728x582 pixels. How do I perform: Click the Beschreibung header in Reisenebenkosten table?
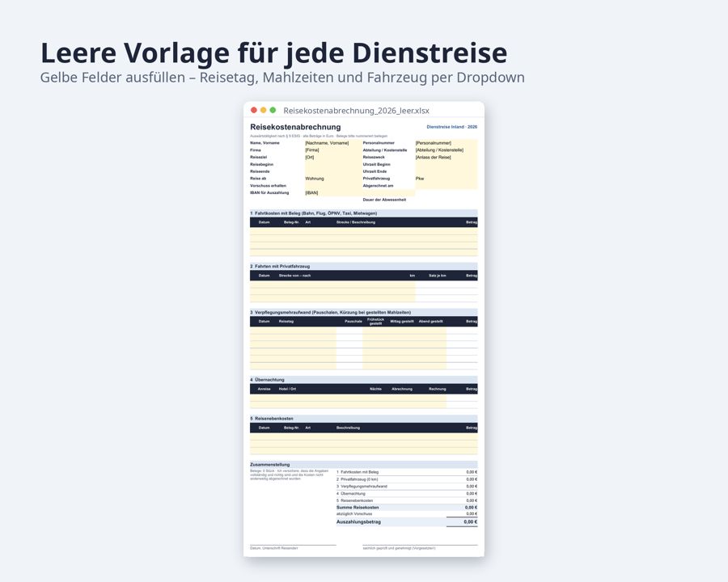coord(348,428)
